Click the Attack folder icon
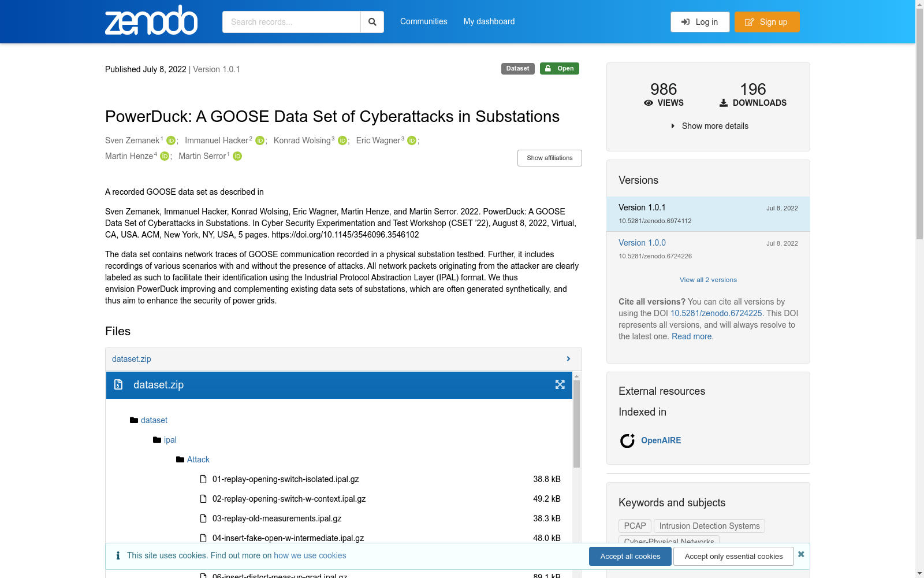The width and height of the screenshot is (924, 578). click(180, 460)
